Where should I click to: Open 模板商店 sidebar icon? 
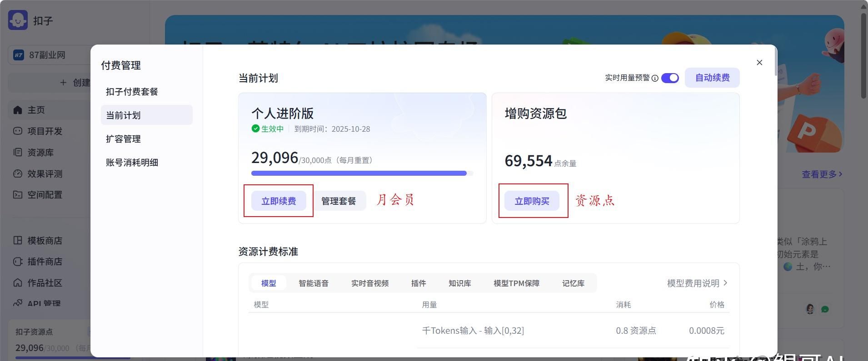click(x=18, y=241)
